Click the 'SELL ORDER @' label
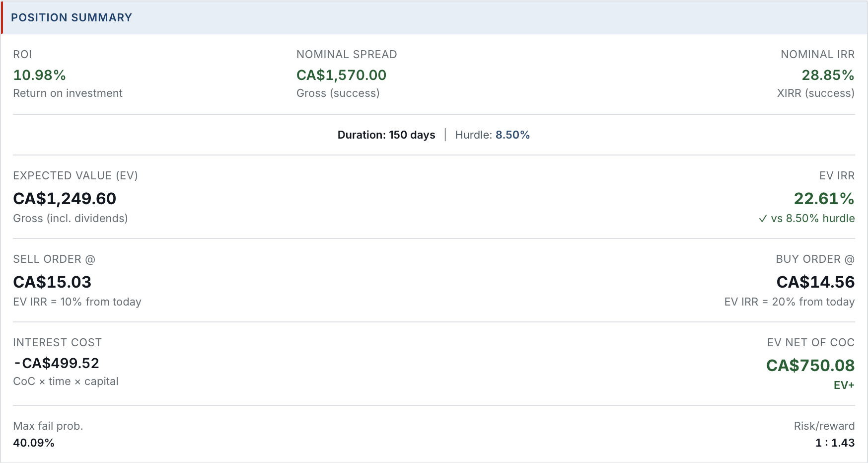868x463 pixels. coord(54,259)
